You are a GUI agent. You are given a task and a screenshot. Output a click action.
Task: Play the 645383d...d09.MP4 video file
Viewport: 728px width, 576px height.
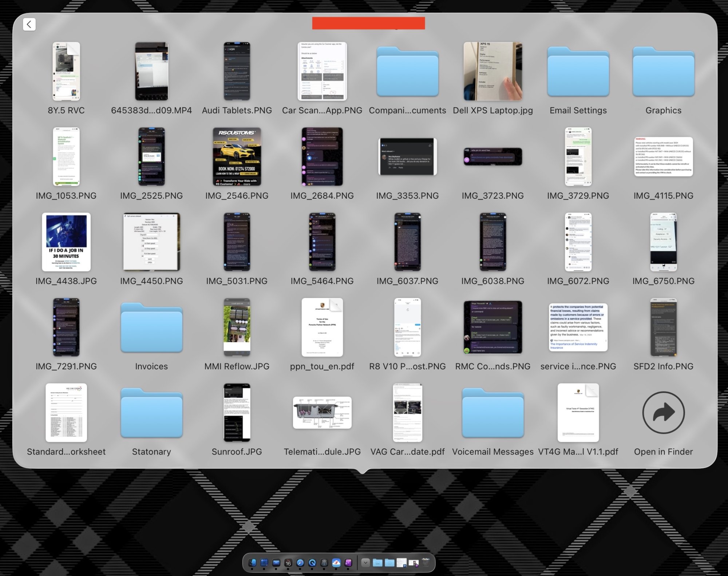(151, 72)
